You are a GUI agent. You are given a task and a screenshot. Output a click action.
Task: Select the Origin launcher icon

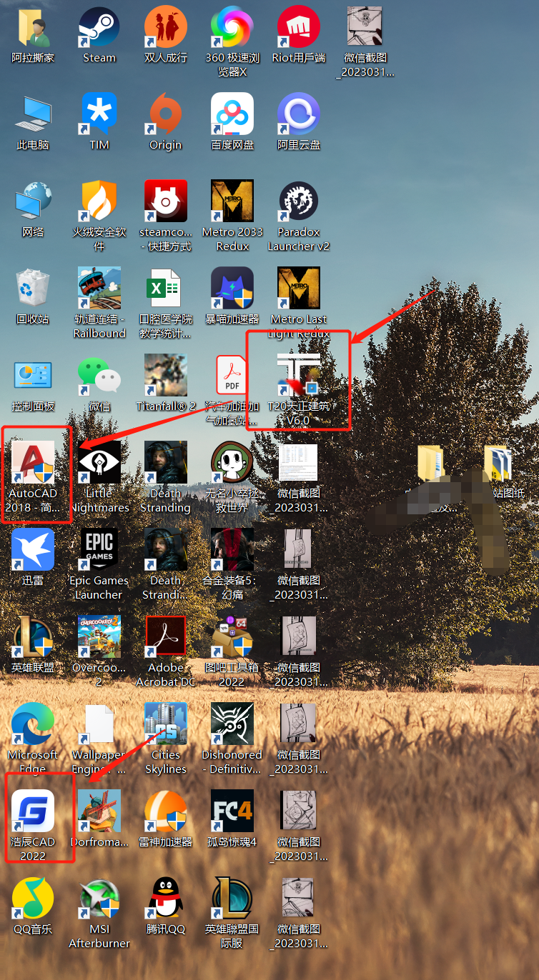coord(166,114)
